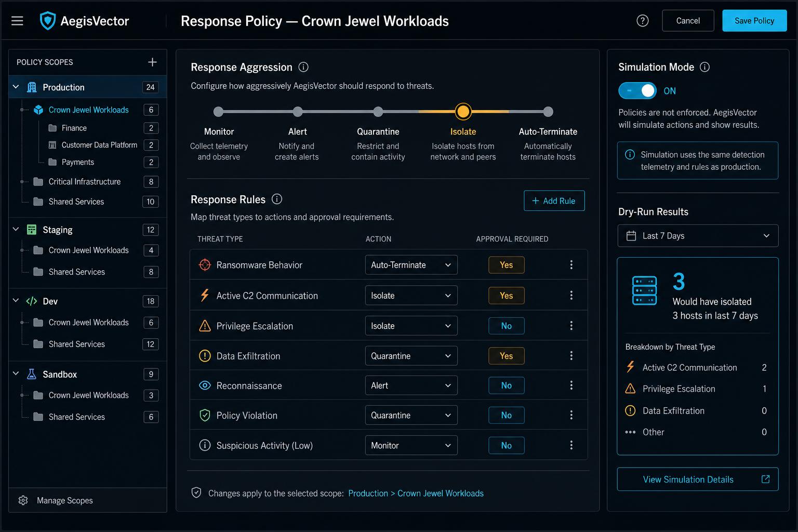
Task: Click the Cancel button
Action: (688, 21)
